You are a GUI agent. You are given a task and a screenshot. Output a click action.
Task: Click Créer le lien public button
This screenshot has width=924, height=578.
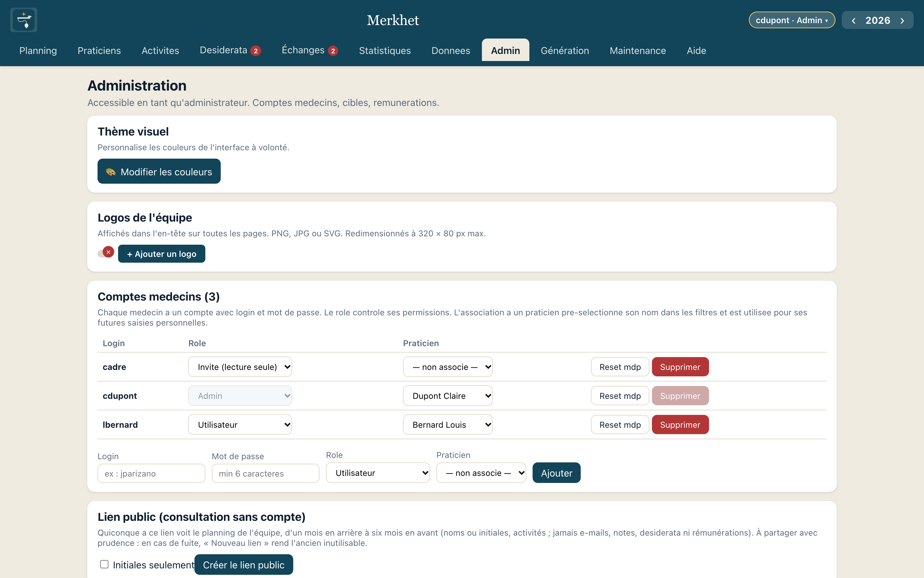click(x=244, y=565)
